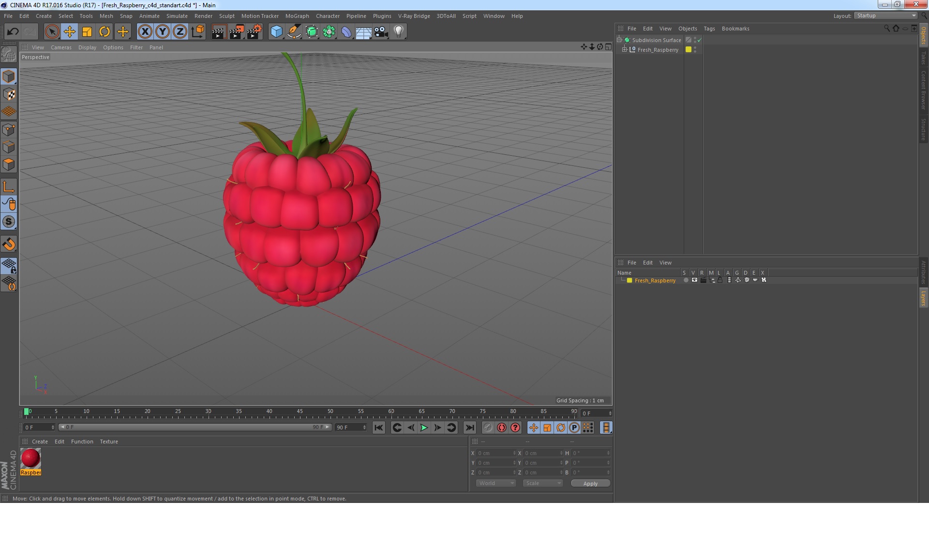Click Render View clapperboard icon
This screenshot has width=929, height=560.
click(219, 32)
